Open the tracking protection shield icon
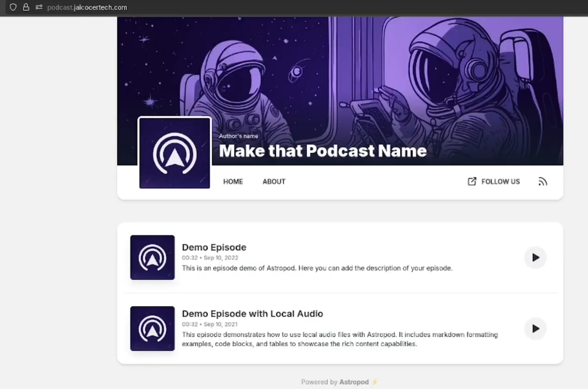The width and height of the screenshot is (588, 389). click(13, 7)
